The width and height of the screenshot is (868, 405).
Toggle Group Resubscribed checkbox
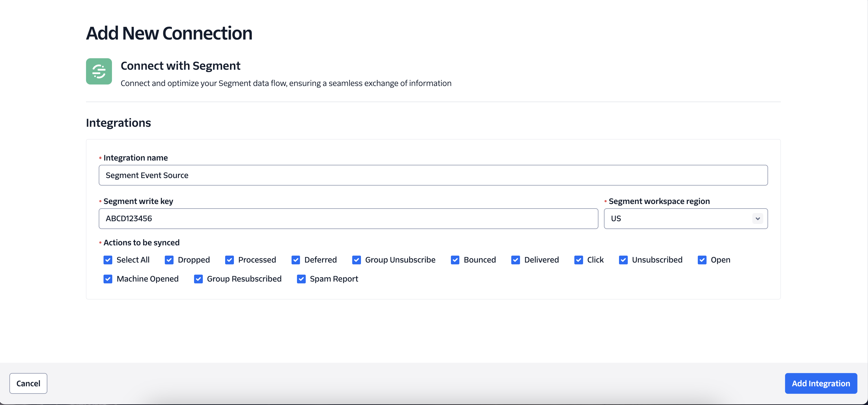(x=198, y=279)
